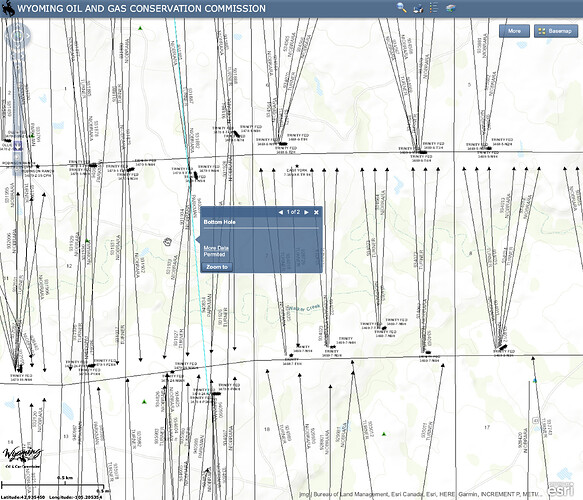The height and width of the screenshot is (500, 583).
Task: Show the map legend list icon
Action: (434, 8)
